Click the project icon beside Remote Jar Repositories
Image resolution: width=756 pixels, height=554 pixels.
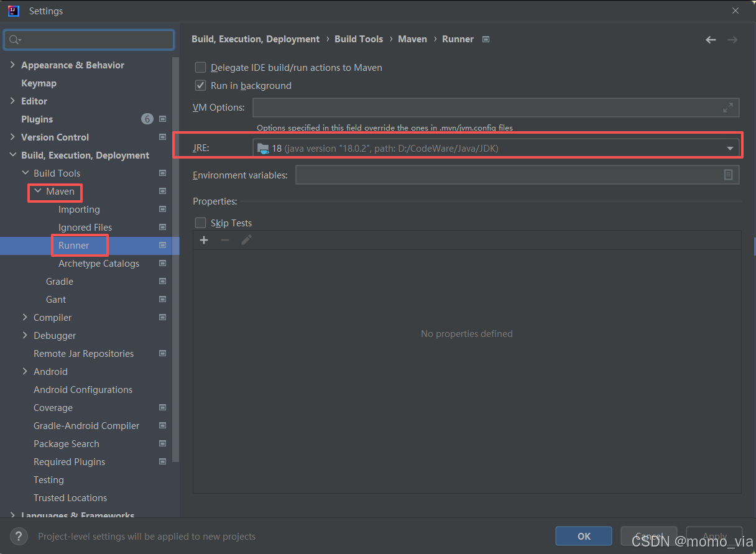163,353
